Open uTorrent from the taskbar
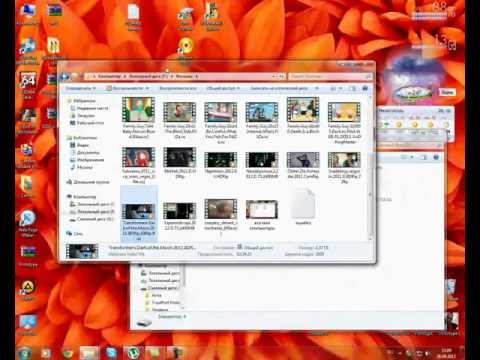This screenshot has height=360, width=480. [133, 352]
